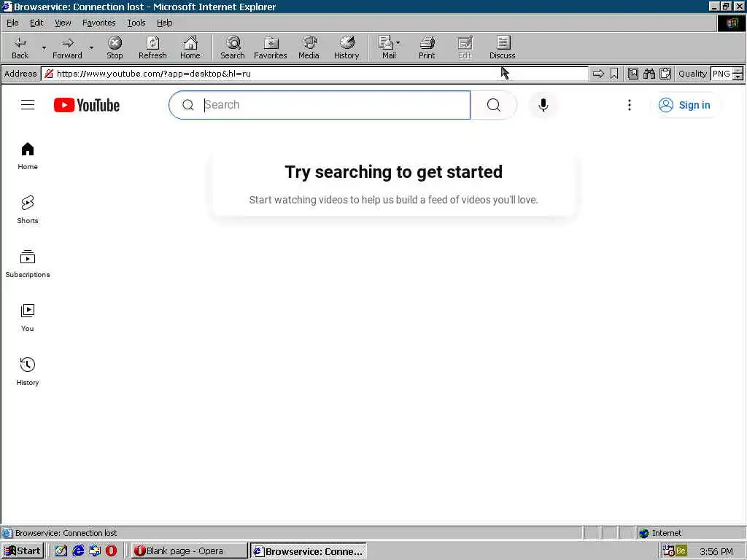
Task: Click the Internet zone in status bar
Action: coord(690,533)
